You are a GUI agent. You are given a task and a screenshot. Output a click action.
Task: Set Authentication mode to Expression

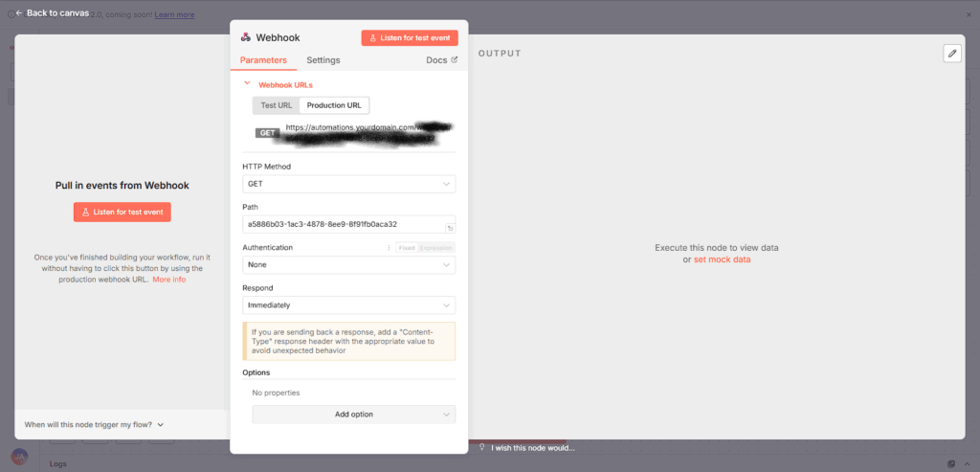(435, 248)
